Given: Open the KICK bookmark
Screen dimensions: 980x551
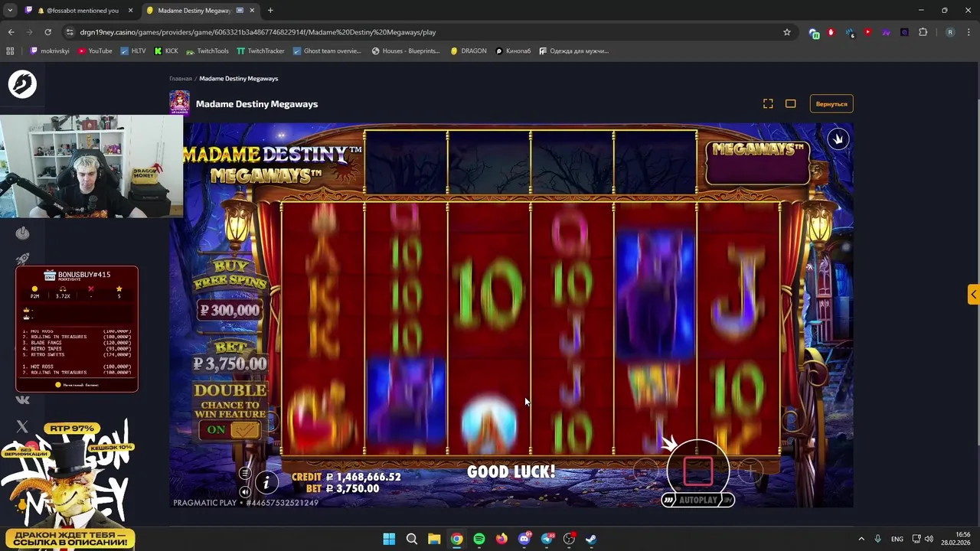Looking at the screenshot, I should (166, 51).
